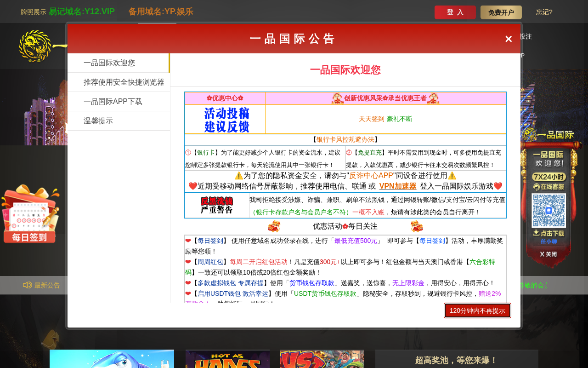
Task: Open the fish game thumbnail
Action: (112, 359)
